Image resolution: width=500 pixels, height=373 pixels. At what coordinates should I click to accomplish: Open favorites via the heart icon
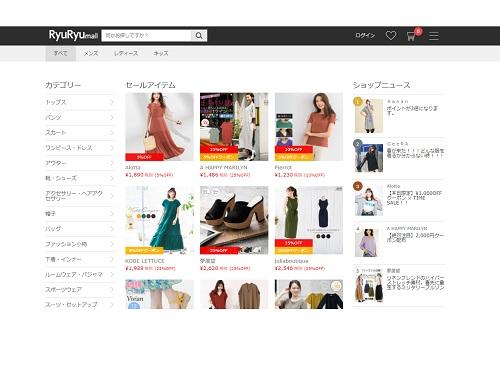coord(391,35)
